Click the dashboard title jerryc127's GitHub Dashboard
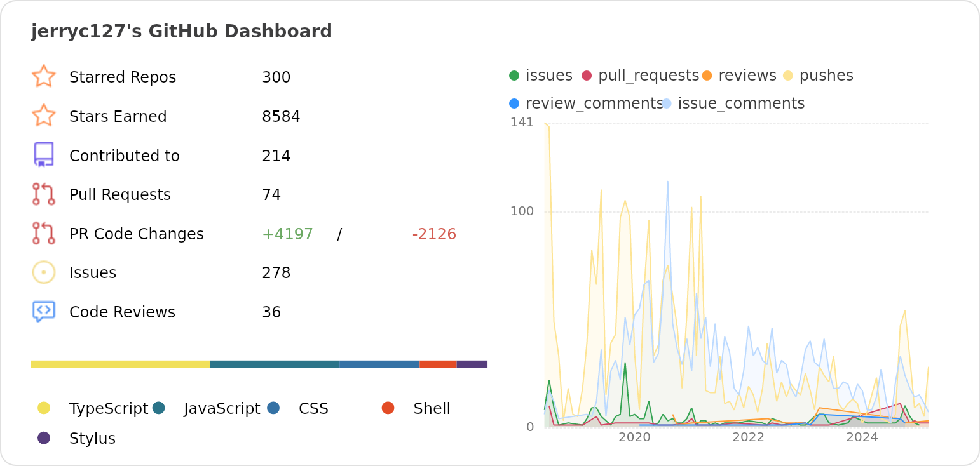Viewport: 980px width, 466px height. pos(182,32)
